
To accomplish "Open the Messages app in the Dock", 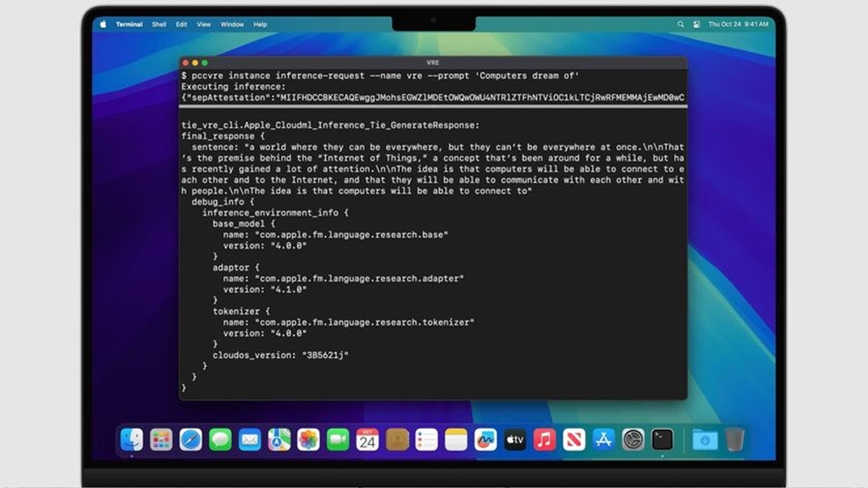I will click(220, 440).
